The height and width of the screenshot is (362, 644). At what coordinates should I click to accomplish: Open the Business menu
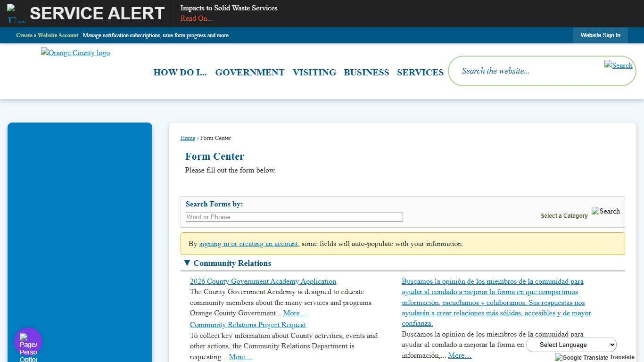click(x=366, y=72)
